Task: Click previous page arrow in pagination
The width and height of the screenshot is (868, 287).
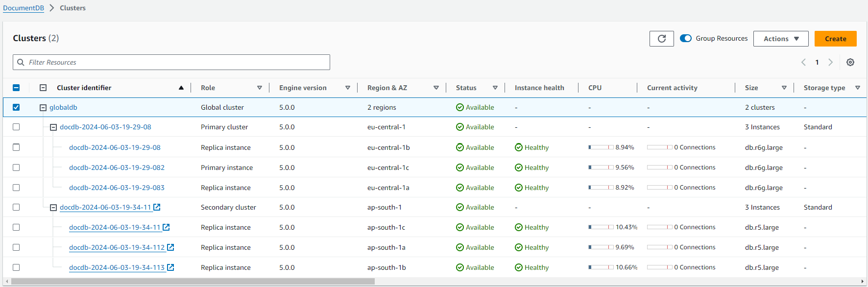Action: point(803,62)
